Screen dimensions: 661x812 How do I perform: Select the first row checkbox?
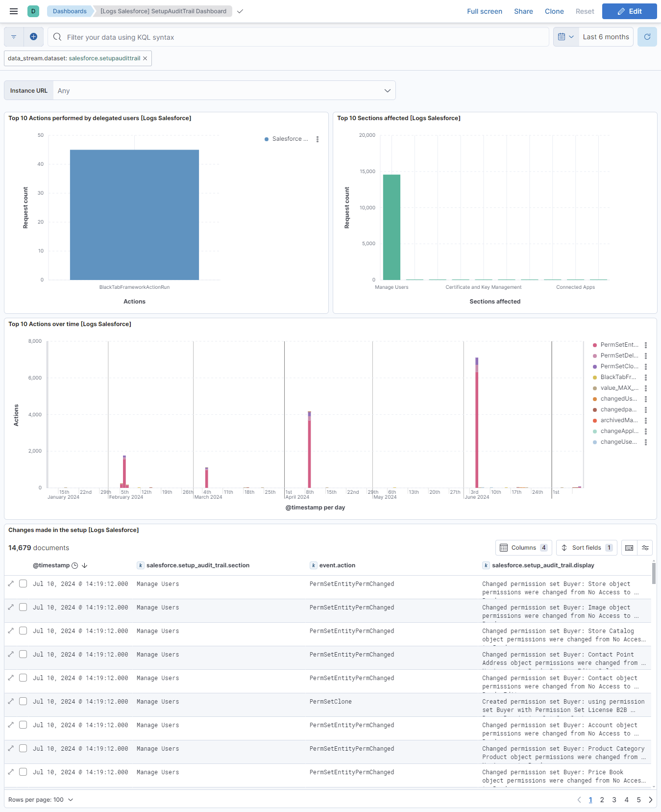pos(23,584)
